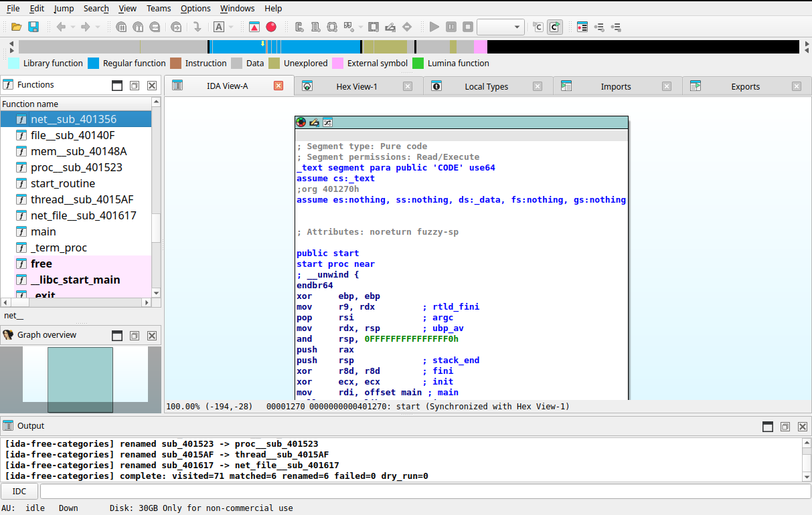
Task: Click the dotted-boxes icon with cursor
Action: [x=349, y=27]
